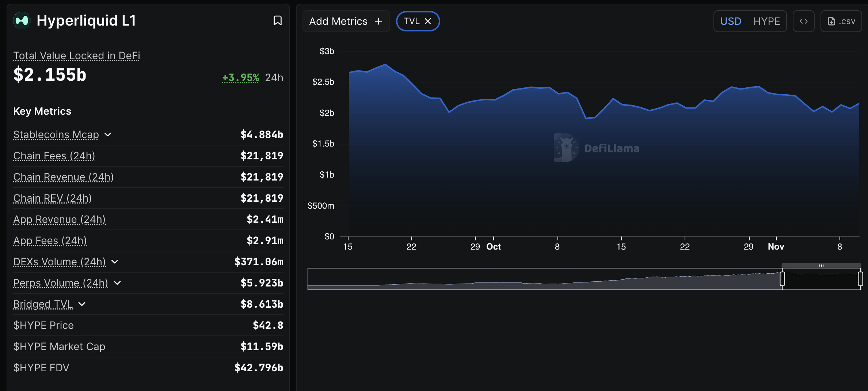Click the left handle of the range slider
The width and height of the screenshot is (868, 391).
pyautogui.click(x=782, y=279)
